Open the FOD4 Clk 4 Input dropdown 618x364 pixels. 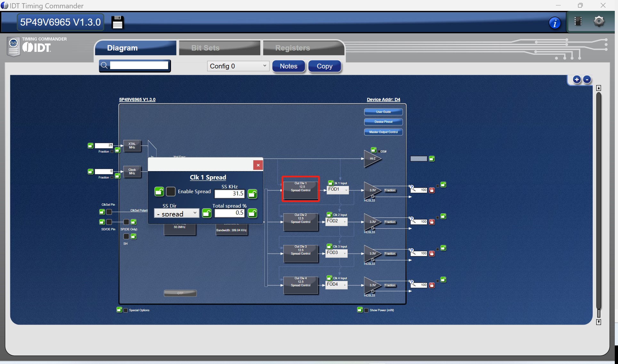(x=337, y=285)
